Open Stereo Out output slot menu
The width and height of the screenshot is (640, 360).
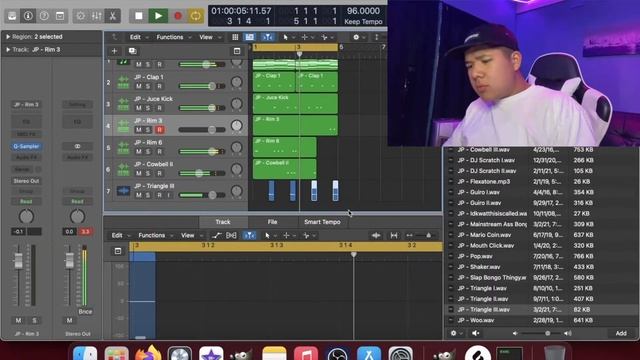tap(26, 181)
